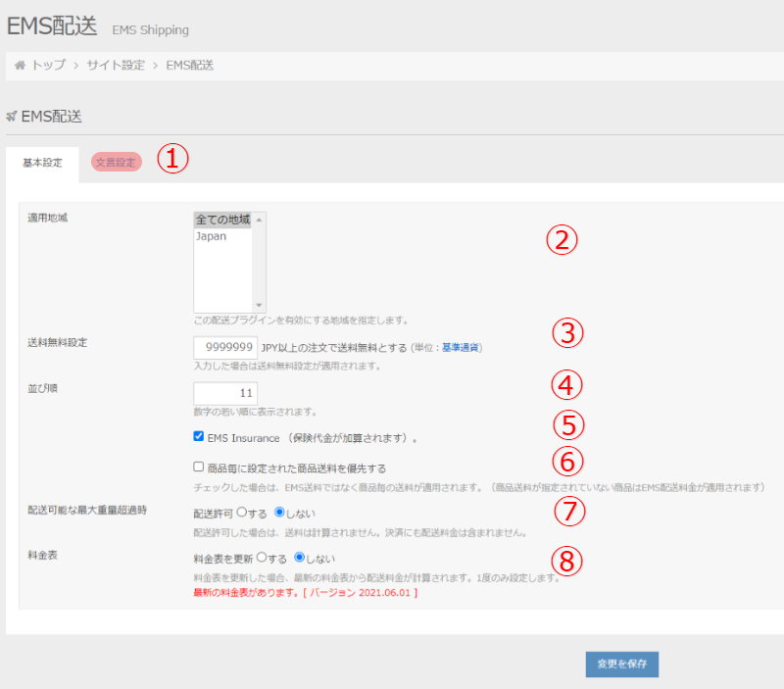Viewport: 784px width, 689px height.
Task: Click the home icon in the breadcrumb
Action: click(x=20, y=65)
